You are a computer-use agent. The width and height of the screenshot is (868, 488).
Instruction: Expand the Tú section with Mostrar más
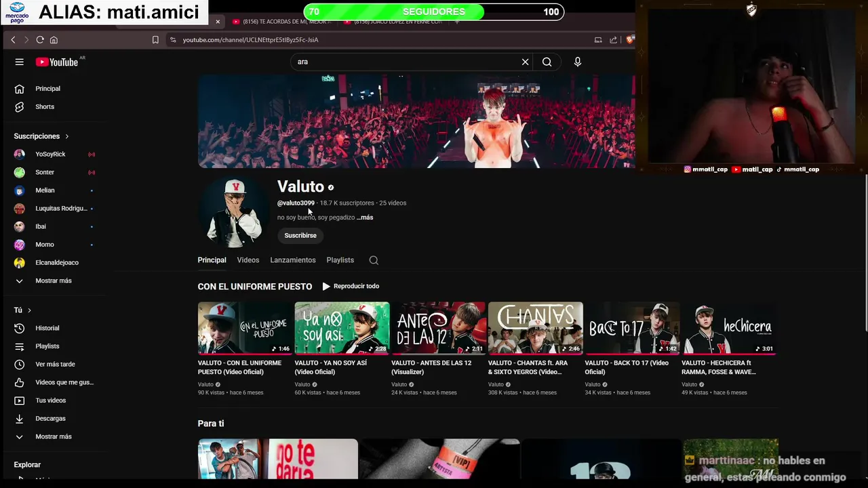[x=54, y=436]
